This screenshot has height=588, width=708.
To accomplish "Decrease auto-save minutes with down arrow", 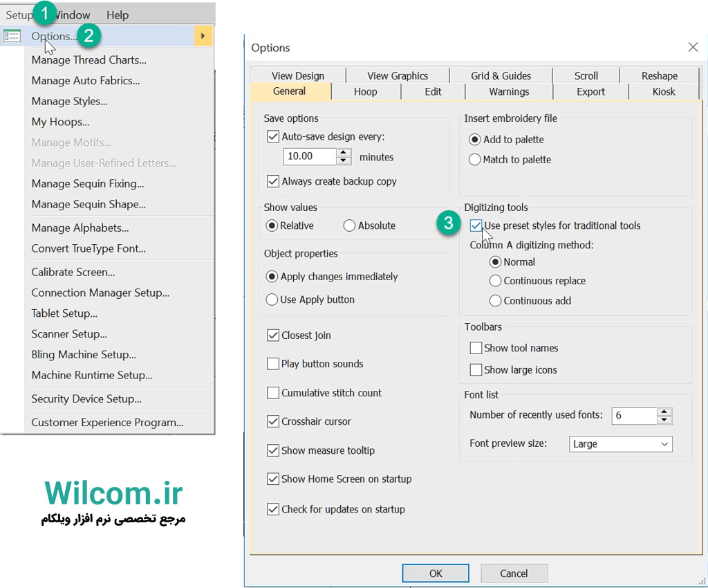I will [344, 160].
